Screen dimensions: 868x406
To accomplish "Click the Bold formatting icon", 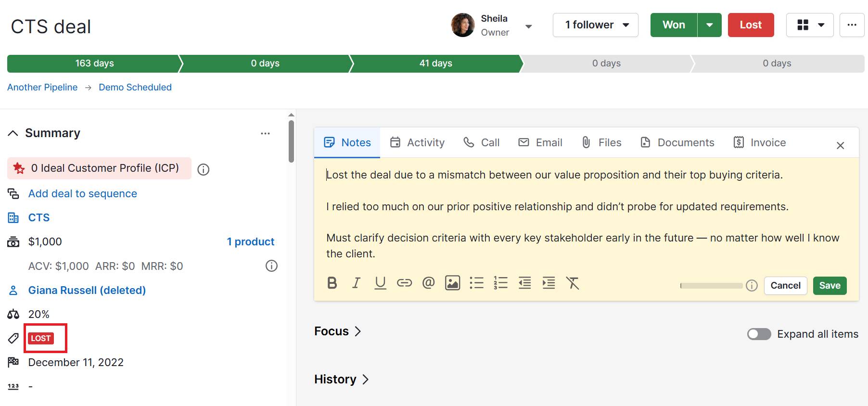I will [x=332, y=283].
